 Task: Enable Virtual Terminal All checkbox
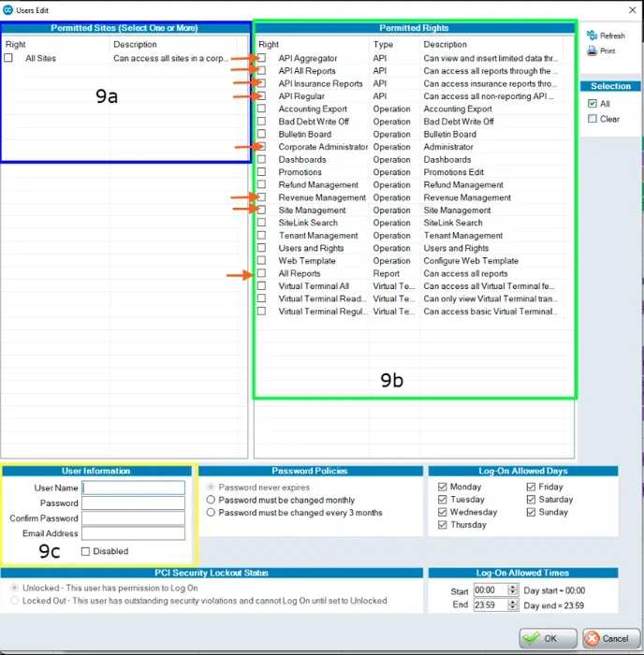(x=261, y=286)
